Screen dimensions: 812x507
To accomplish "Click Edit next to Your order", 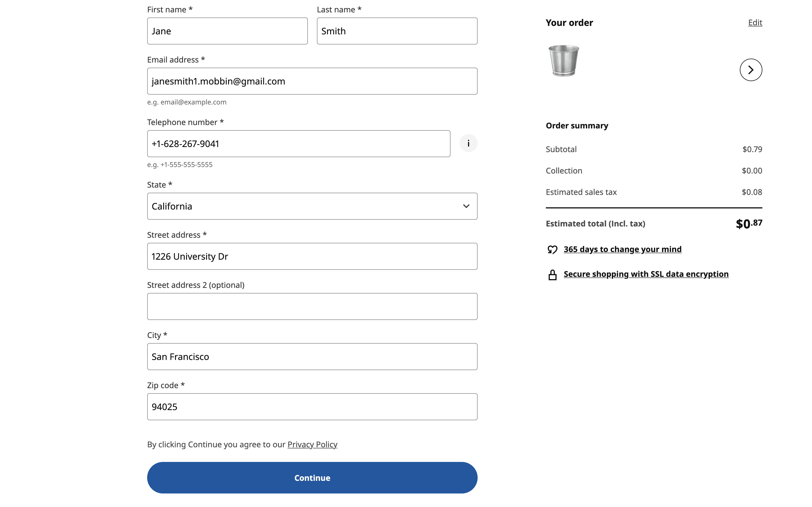I will (x=754, y=23).
